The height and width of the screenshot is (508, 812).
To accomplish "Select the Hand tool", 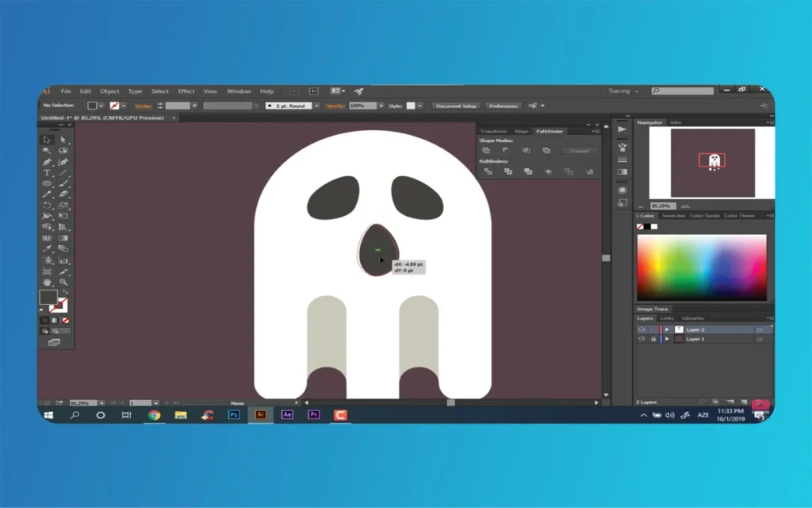I will 48,281.
